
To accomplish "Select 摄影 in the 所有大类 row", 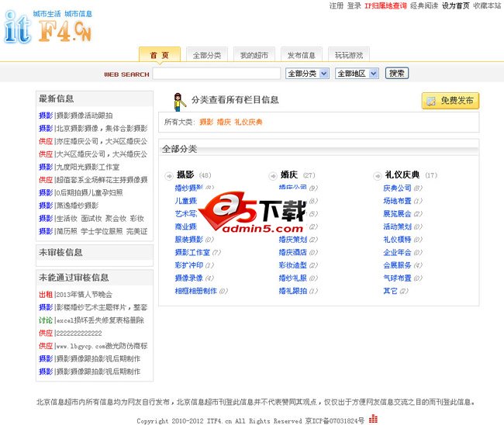I will 206,122.
